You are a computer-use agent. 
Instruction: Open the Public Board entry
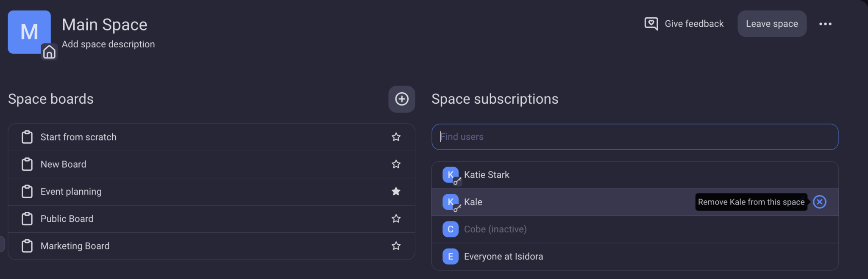click(211, 219)
